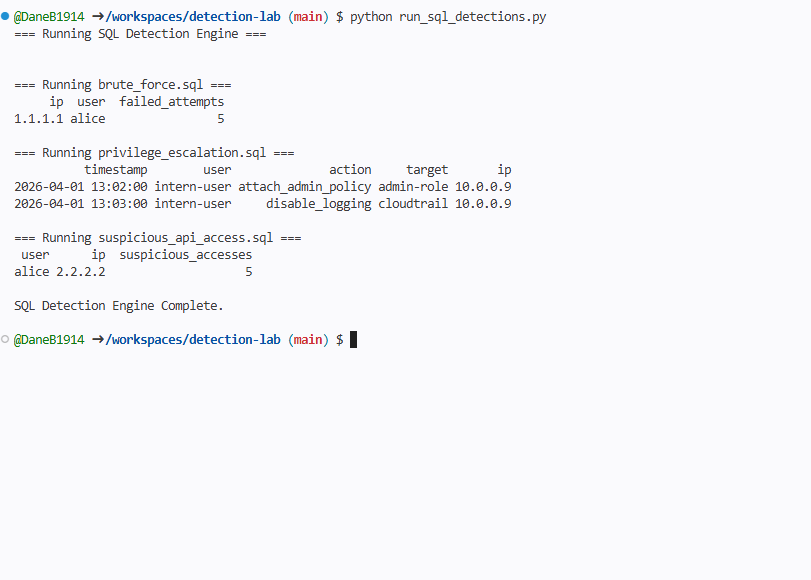The height and width of the screenshot is (580, 811).
Task: Click 'cloudtrail' target value
Action: (413, 204)
